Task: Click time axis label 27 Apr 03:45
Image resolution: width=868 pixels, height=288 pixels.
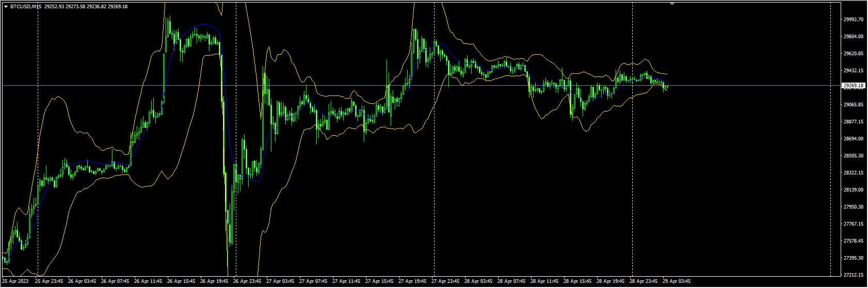Action: pyautogui.click(x=281, y=282)
